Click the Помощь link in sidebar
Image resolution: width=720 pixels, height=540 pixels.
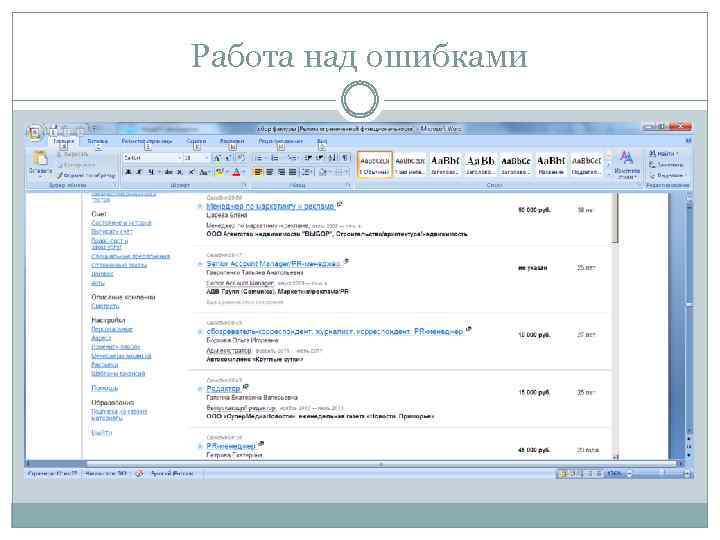[105, 388]
